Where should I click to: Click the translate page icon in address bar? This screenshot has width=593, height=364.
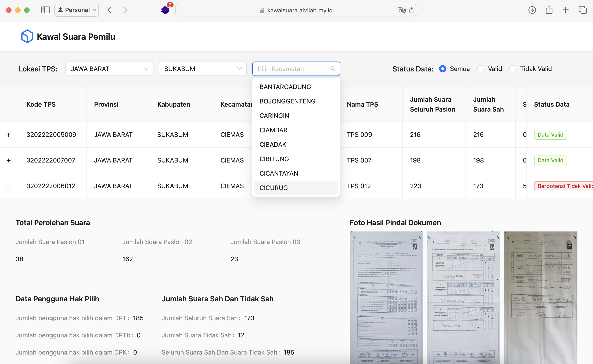coord(401,10)
